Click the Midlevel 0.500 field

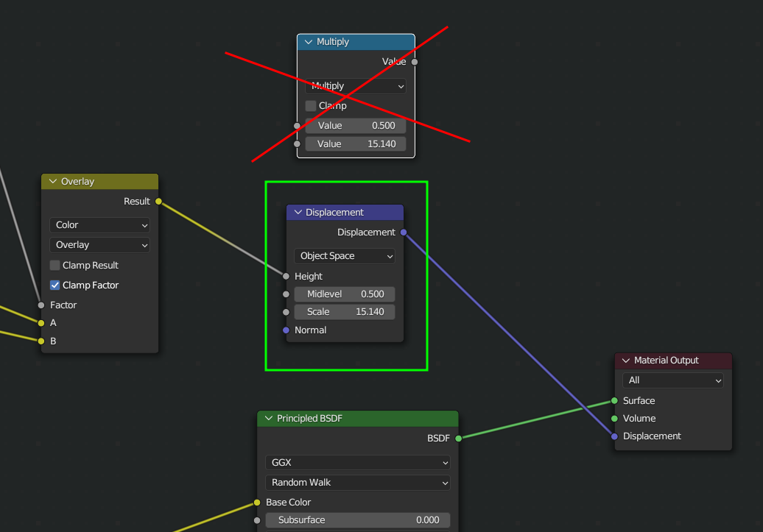tap(345, 294)
